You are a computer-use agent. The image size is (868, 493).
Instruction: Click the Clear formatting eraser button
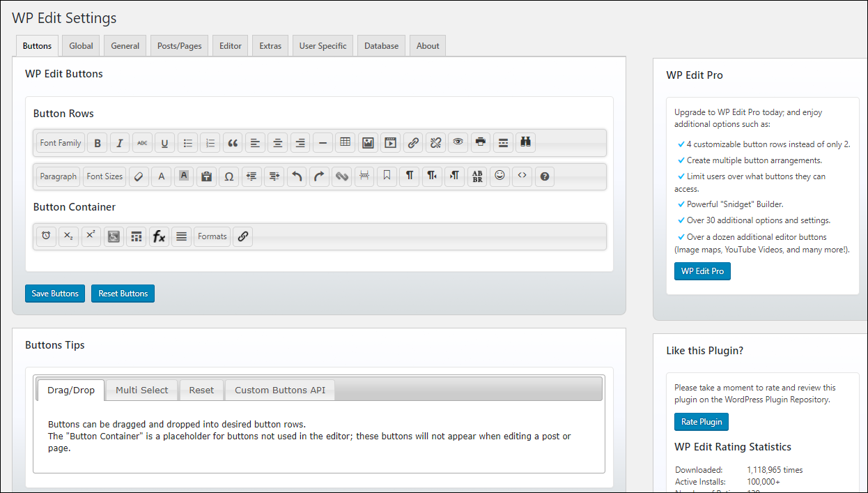pyautogui.click(x=139, y=176)
